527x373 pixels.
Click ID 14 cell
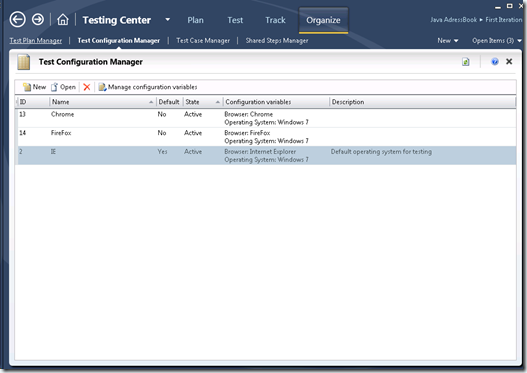click(23, 133)
